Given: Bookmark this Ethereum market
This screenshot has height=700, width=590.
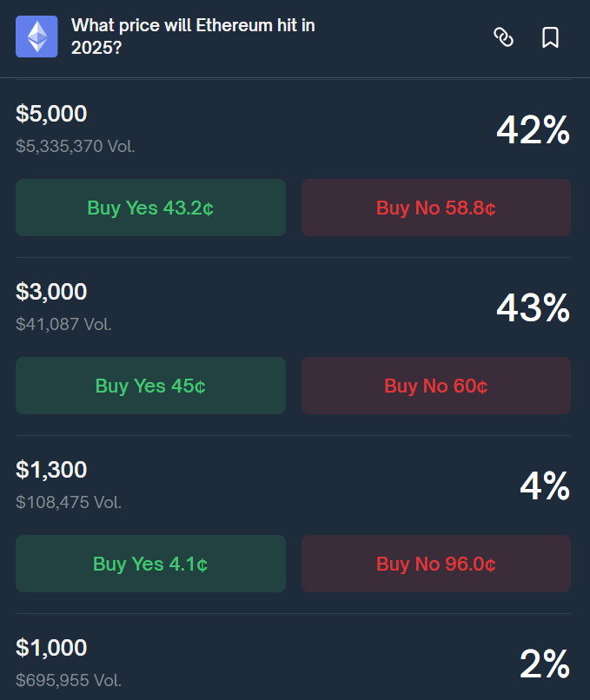Looking at the screenshot, I should 551,38.
